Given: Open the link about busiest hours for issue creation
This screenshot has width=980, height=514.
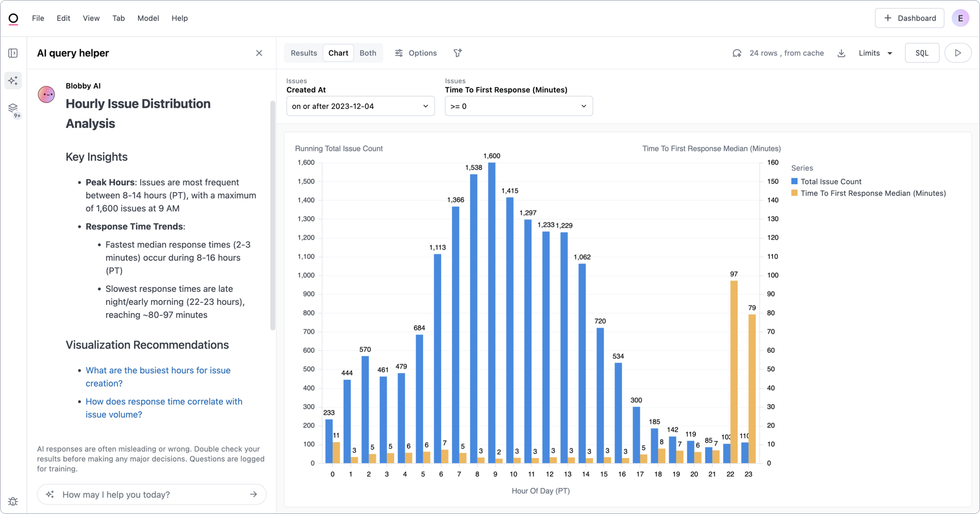Looking at the screenshot, I should (158, 376).
